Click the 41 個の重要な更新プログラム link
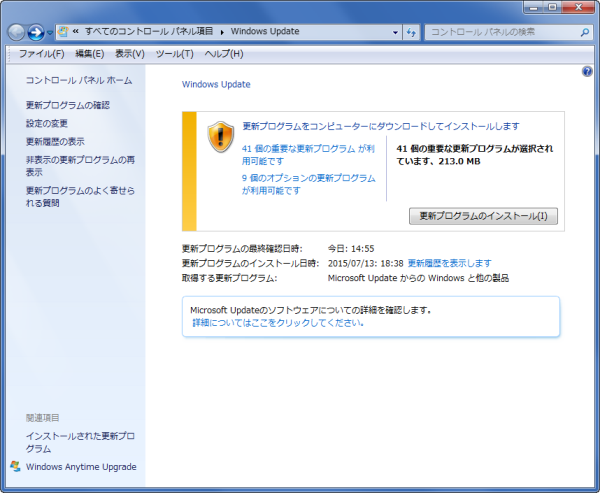This screenshot has width=600, height=493. click(308, 155)
